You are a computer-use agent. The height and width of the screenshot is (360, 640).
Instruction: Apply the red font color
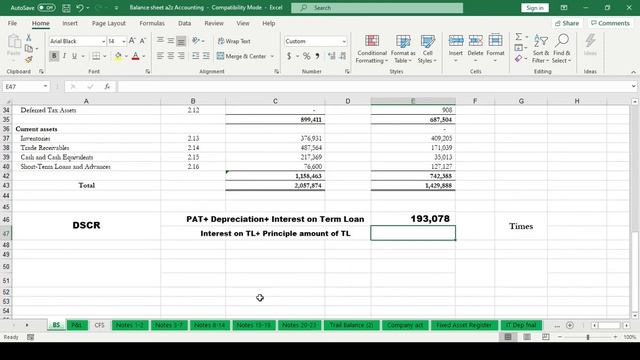[x=136, y=56]
